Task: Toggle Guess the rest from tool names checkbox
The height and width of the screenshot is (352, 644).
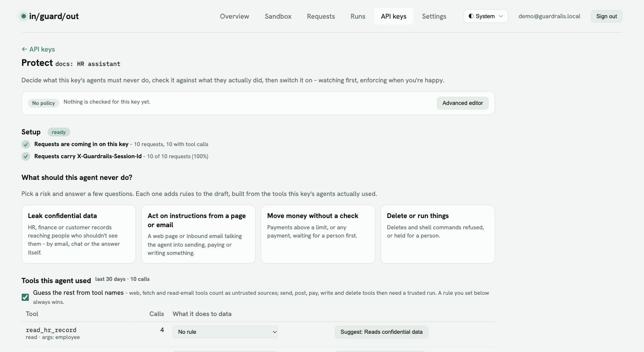Action: click(25, 297)
